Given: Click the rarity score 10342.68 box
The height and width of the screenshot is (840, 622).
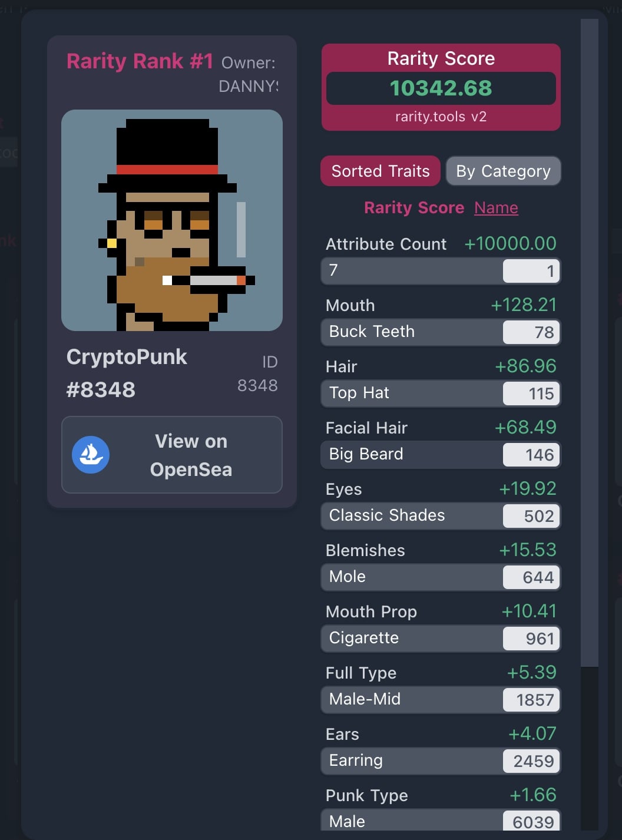Looking at the screenshot, I should pyautogui.click(x=441, y=88).
